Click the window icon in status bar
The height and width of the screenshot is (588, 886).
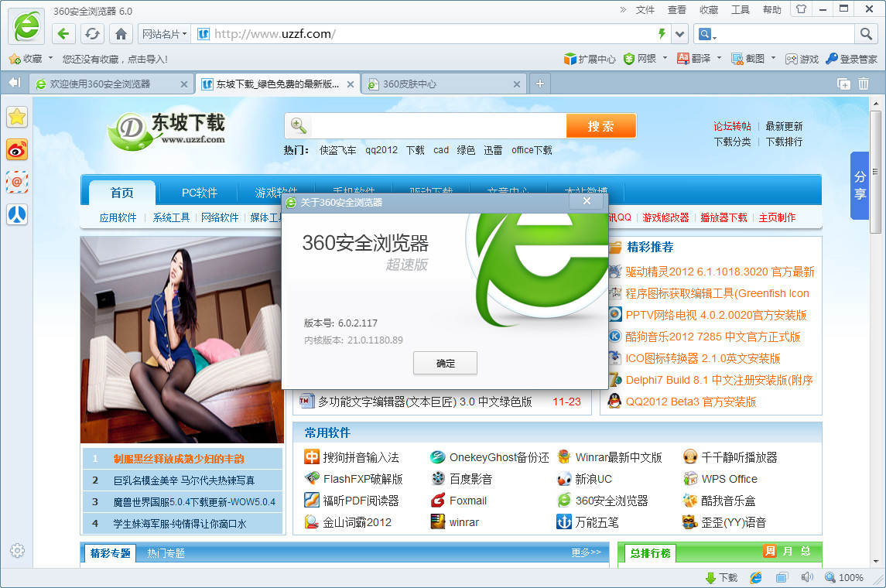(782, 577)
